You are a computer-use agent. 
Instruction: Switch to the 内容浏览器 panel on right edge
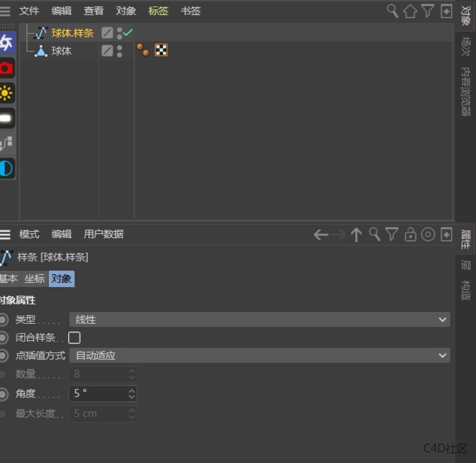point(465,92)
